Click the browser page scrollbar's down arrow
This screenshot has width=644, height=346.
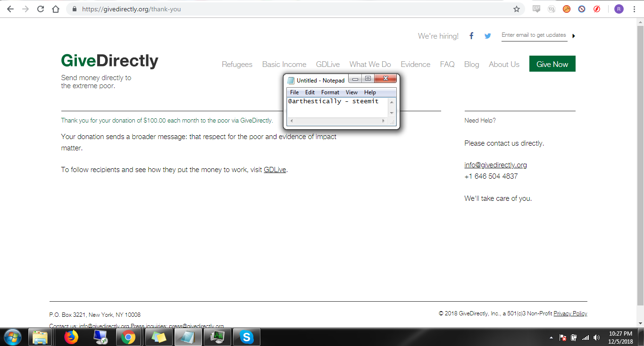pyautogui.click(x=640, y=323)
